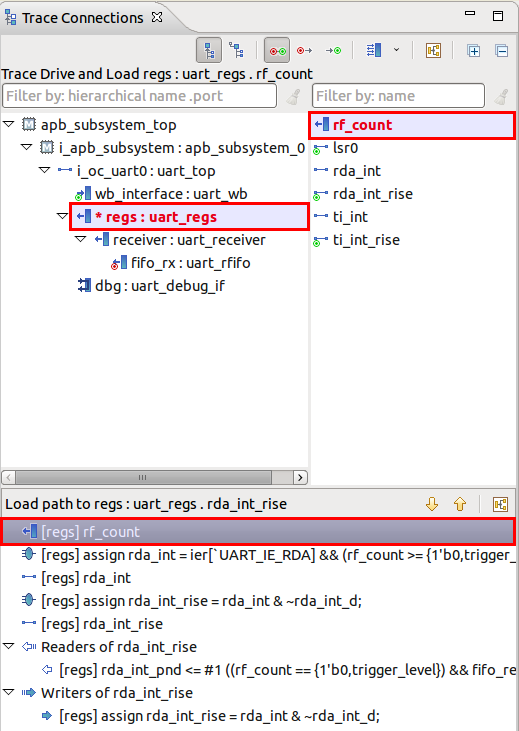This screenshot has height=731, width=519.
Task: Collapse Readers of rda_int_rise
Action: click(8, 646)
